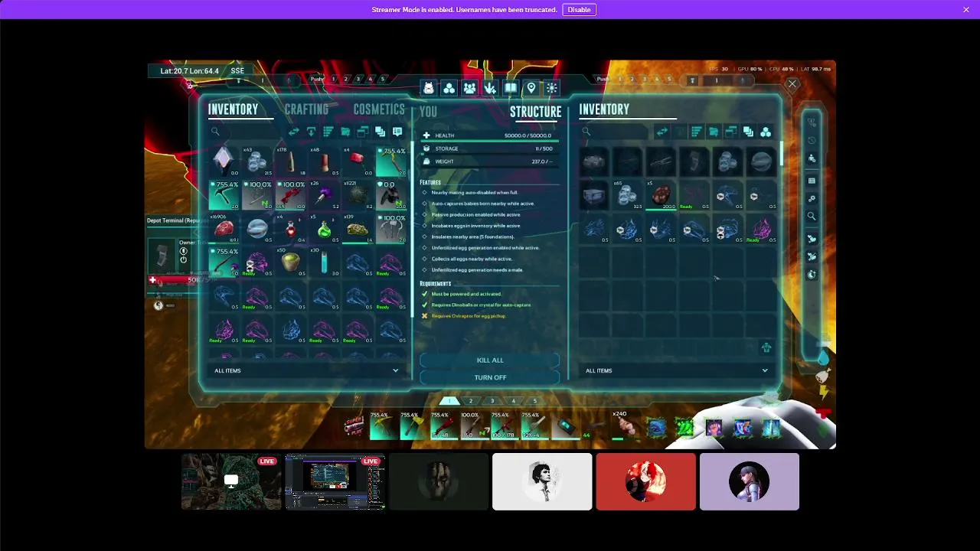The image size is (980, 551).
Task: Click transfer-all arrows in player inventory toolbar
Action: click(294, 132)
